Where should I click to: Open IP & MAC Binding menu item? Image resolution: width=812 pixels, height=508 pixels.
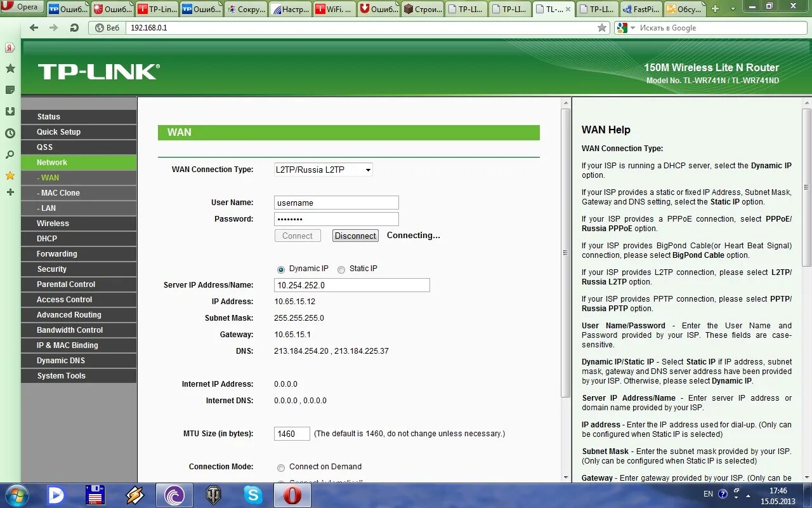79,345
